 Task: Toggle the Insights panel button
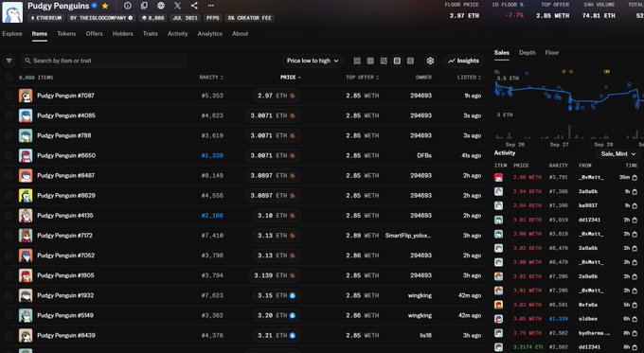(x=464, y=61)
